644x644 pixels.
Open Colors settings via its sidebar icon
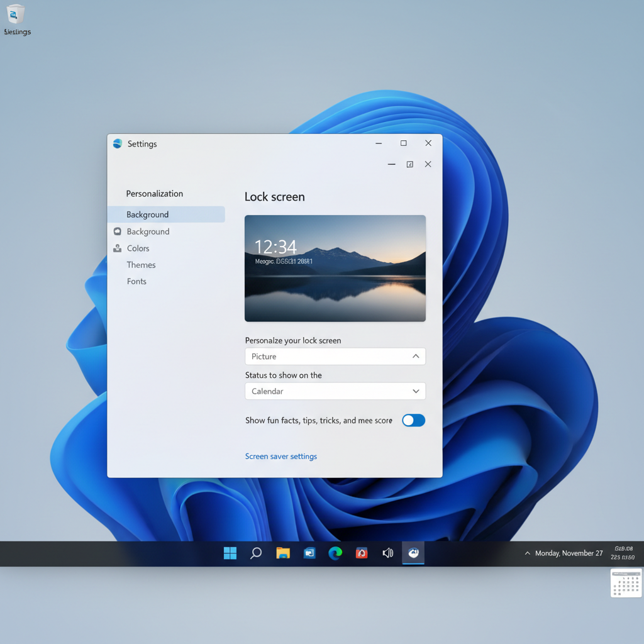(117, 248)
